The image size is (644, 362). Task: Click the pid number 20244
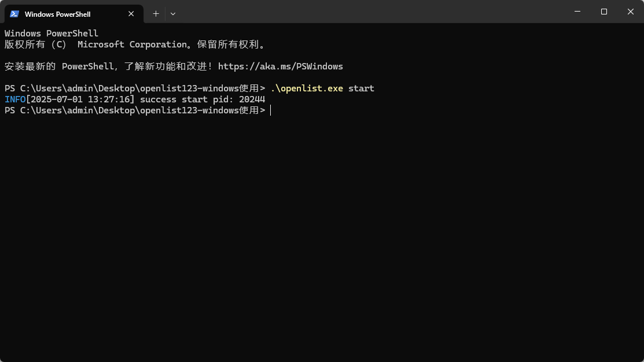[252, 99]
